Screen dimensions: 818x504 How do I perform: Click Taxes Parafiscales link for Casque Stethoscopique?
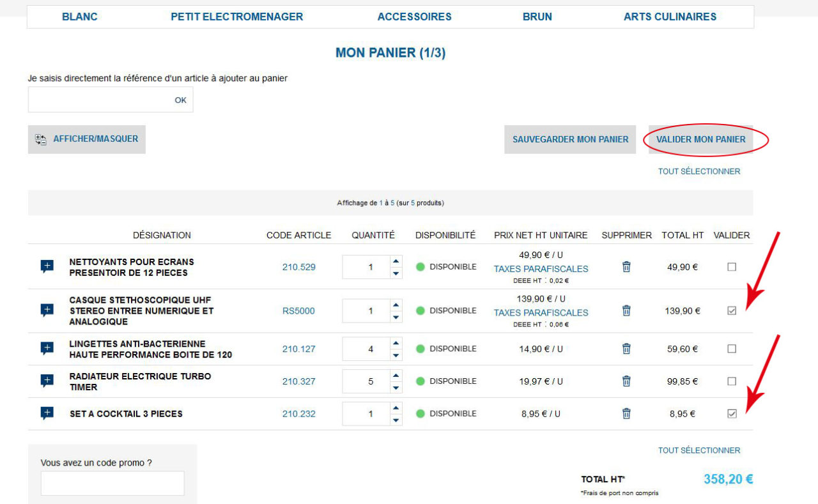coord(541,312)
